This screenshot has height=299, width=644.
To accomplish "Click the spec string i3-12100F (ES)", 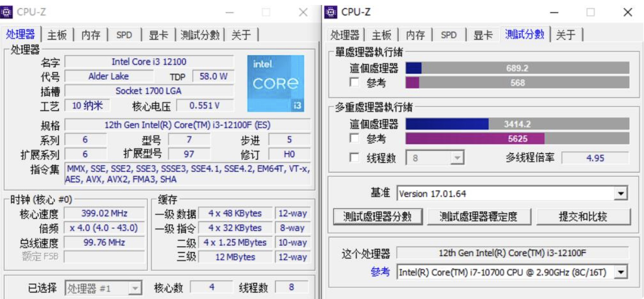I will pos(187,125).
